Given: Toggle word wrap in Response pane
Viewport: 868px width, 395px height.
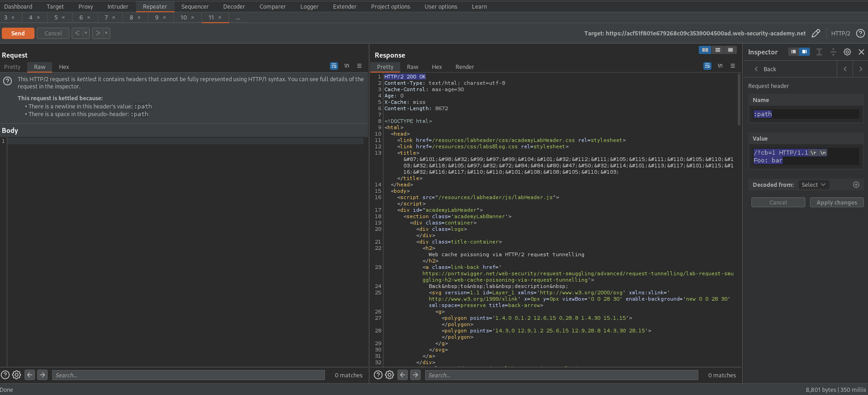Looking at the screenshot, I should click(707, 66).
